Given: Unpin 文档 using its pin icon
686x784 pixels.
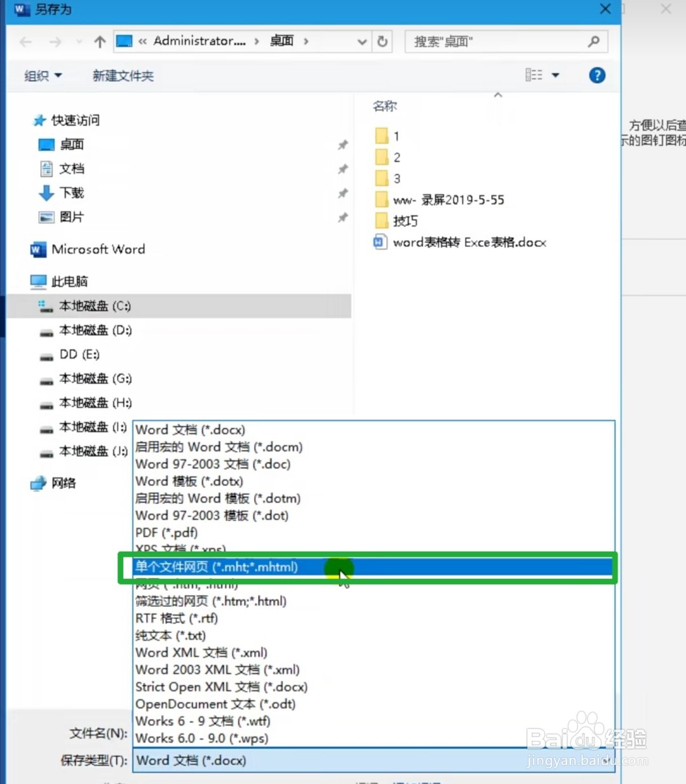Looking at the screenshot, I should pos(342,169).
